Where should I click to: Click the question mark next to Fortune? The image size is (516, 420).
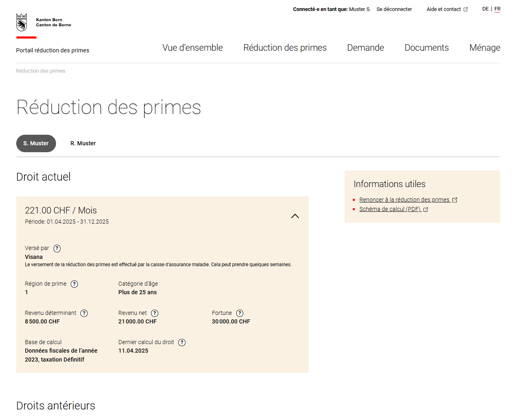tap(240, 313)
